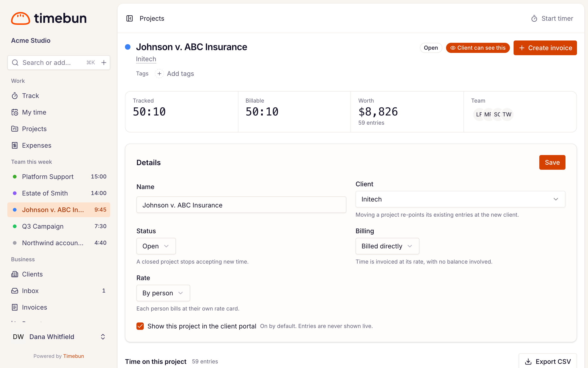Click the search magnifier icon
The height and width of the screenshot is (368, 588).
coord(15,63)
